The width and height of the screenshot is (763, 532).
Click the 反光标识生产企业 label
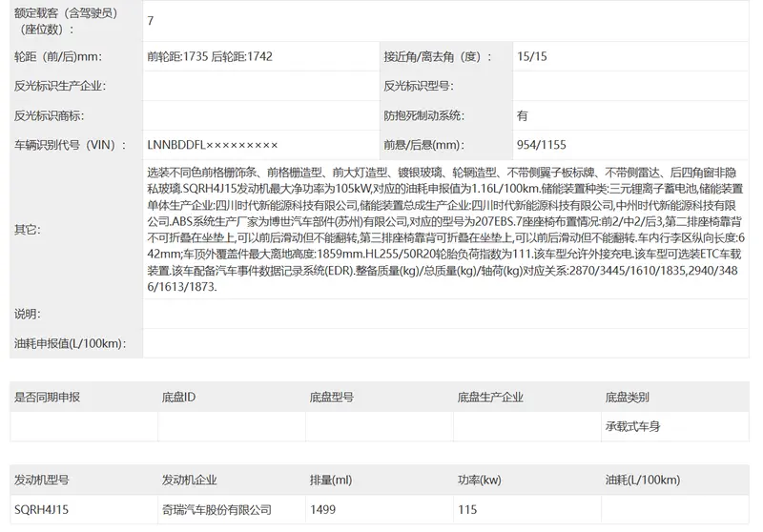pyautogui.click(x=60, y=86)
